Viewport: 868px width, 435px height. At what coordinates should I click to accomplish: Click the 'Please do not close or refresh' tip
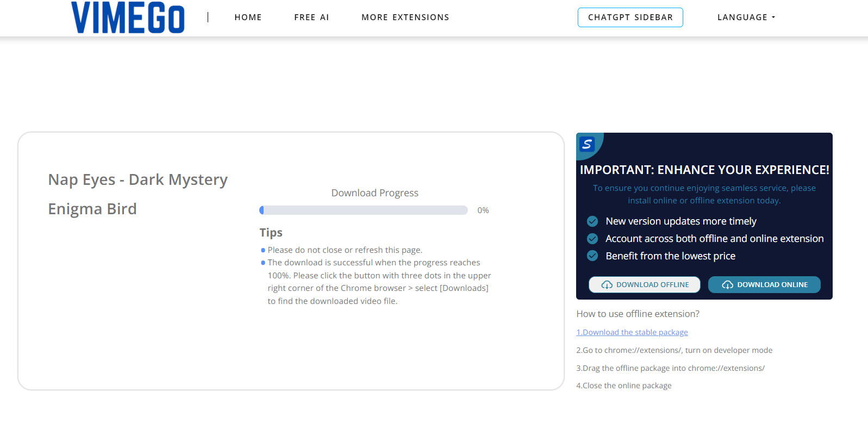(x=345, y=250)
